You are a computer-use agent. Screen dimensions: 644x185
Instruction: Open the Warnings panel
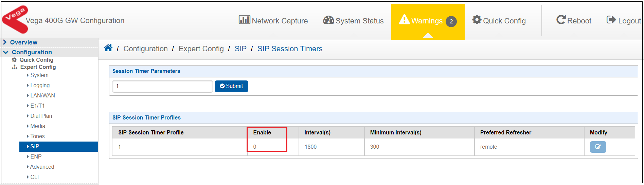[428, 21]
